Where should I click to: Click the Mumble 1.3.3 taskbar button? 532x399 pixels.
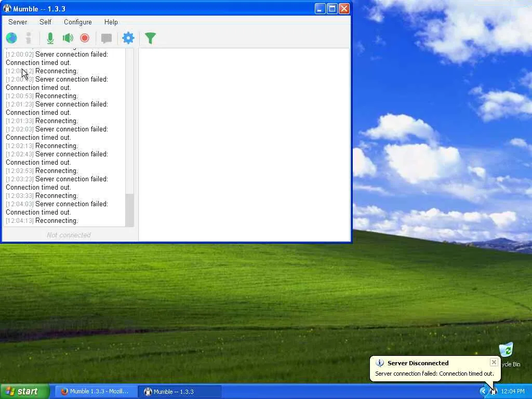pos(180,392)
